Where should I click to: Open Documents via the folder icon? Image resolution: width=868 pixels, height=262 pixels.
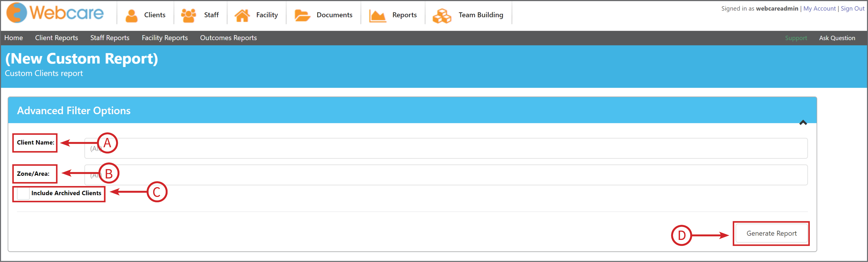[302, 16]
